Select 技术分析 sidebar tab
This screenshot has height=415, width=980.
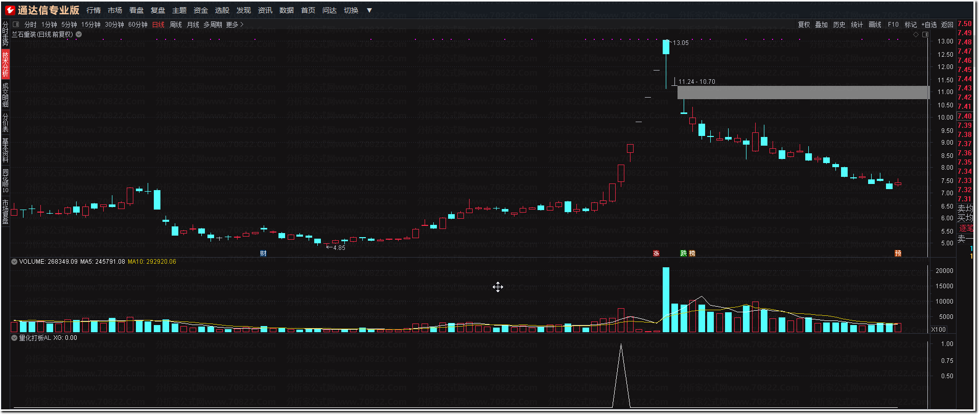(5, 64)
